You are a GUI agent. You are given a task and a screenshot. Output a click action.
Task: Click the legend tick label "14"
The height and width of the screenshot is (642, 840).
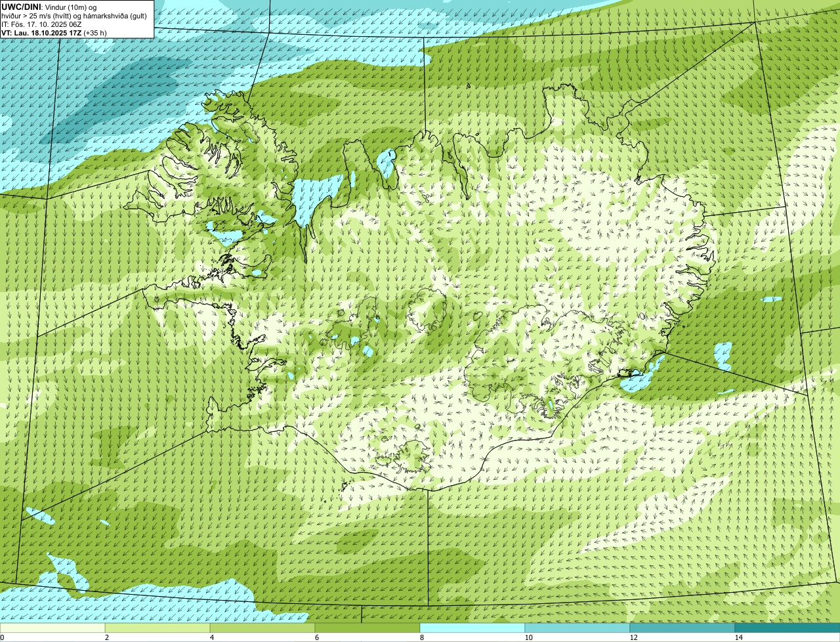click(x=738, y=637)
